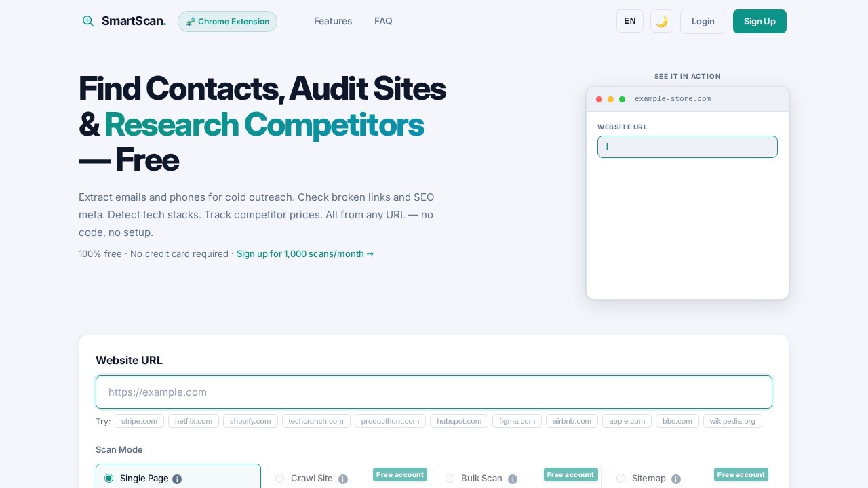Click the SmartScan brand name
The height and width of the screenshot is (488, 868).
[134, 21]
